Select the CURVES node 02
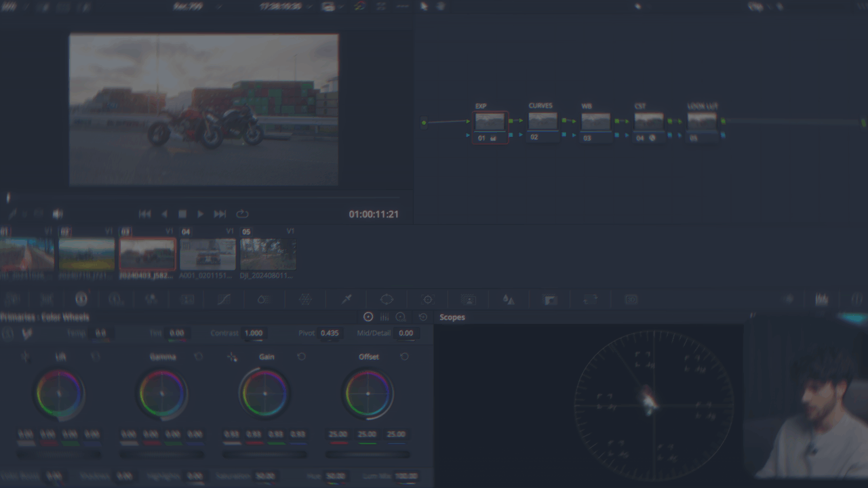Image resolution: width=868 pixels, height=488 pixels. click(x=542, y=123)
